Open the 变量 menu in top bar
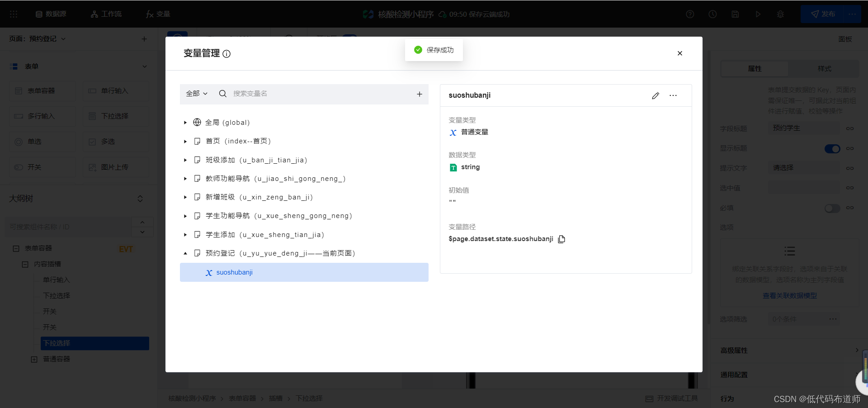 (158, 14)
